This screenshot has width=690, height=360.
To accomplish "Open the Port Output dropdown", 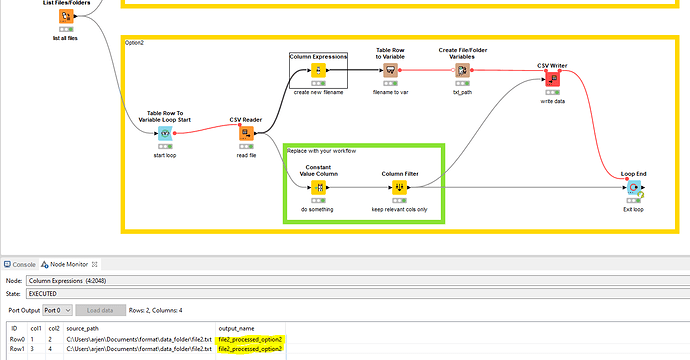I will pyautogui.click(x=57, y=310).
